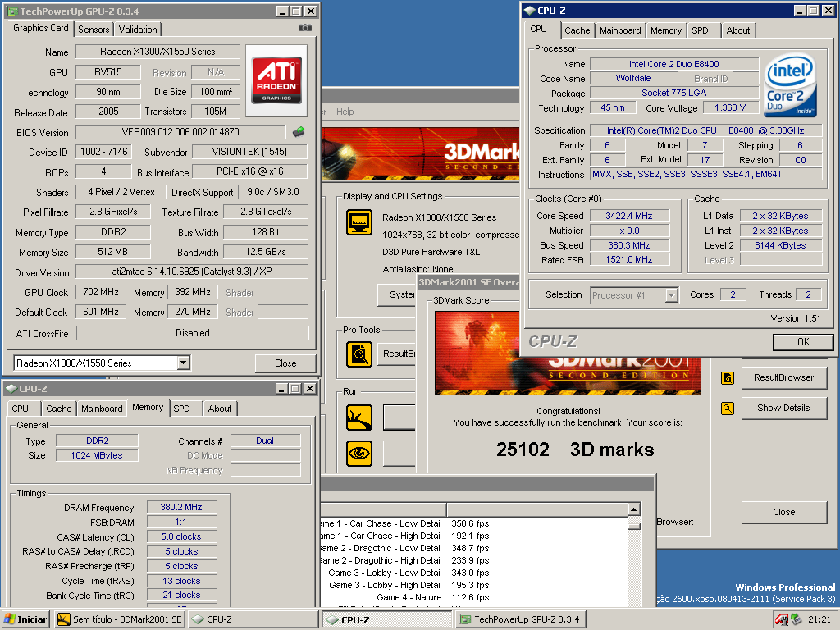The height and width of the screenshot is (630, 840).
Task: Click Close in the 3DMark score window
Action: pyautogui.click(x=783, y=512)
